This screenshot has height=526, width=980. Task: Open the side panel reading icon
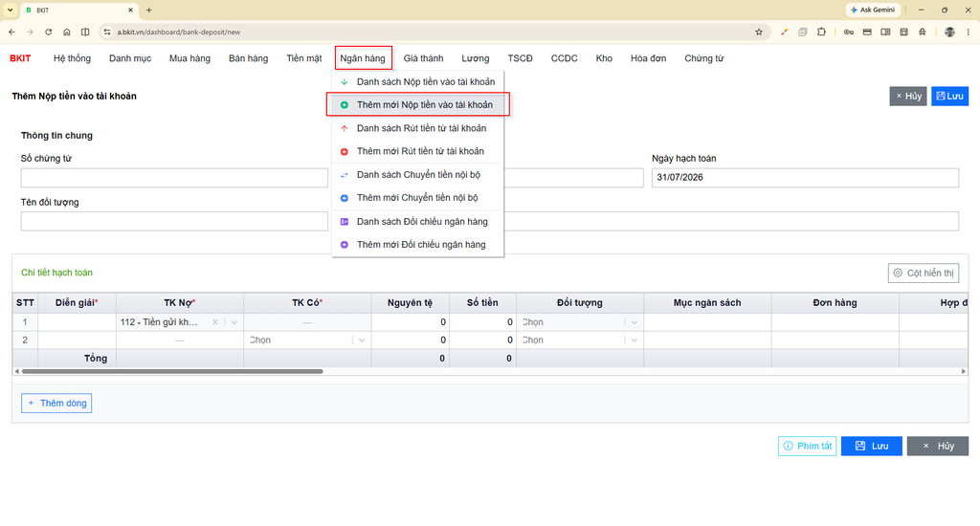point(885,32)
